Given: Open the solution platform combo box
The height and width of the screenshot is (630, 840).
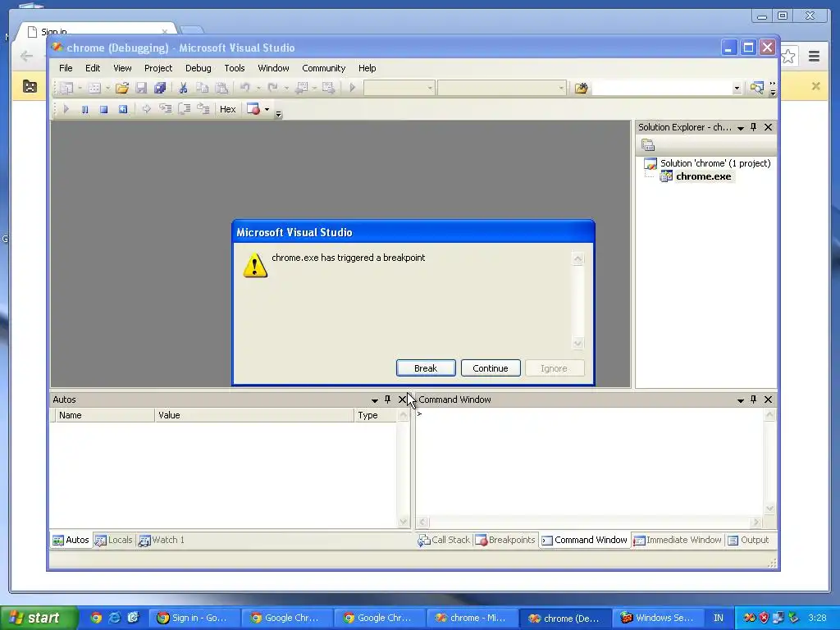Looking at the screenshot, I should tap(501, 88).
